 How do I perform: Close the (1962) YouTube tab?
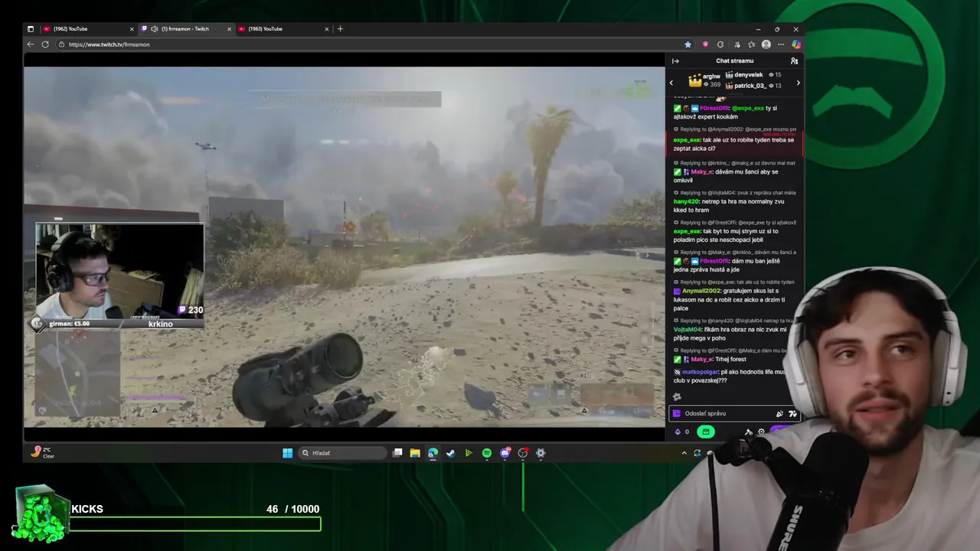(132, 29)
